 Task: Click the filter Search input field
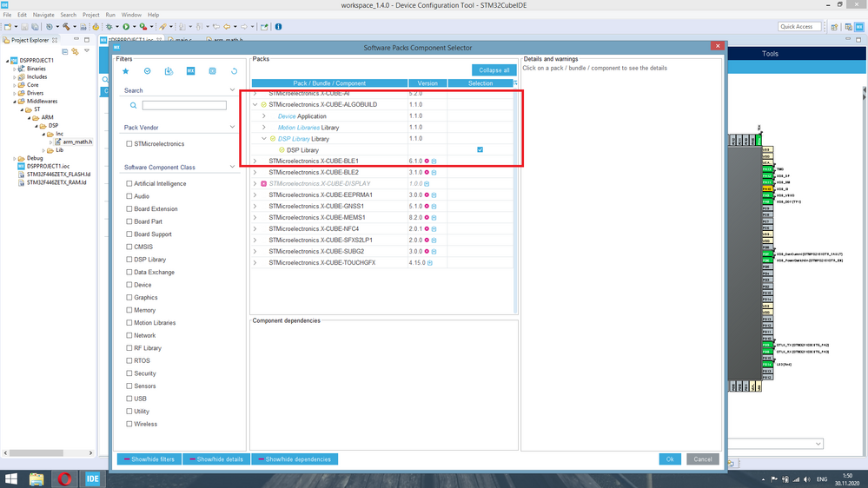[184, 105]
